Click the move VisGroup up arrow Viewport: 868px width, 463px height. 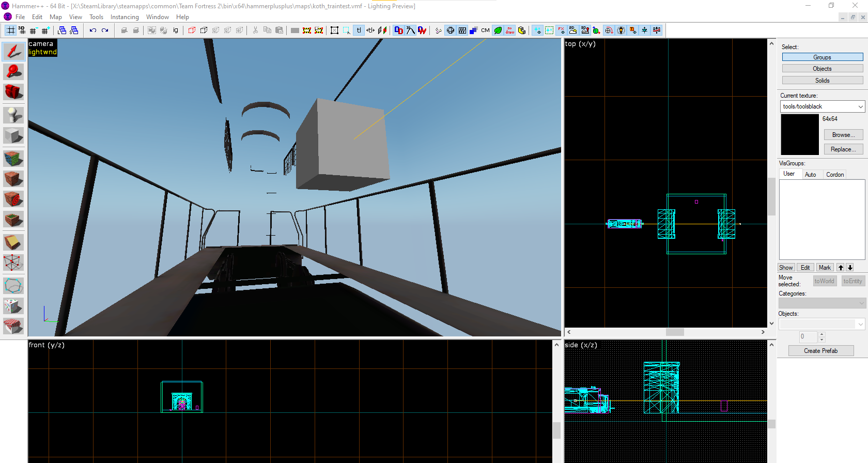(x=841, y=268)
